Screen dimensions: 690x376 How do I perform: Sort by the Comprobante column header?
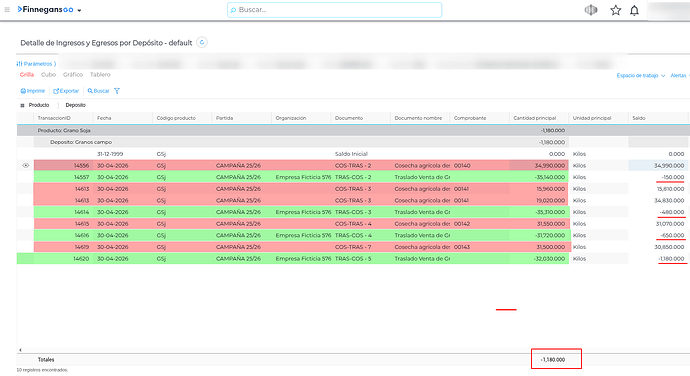(479, 118)
